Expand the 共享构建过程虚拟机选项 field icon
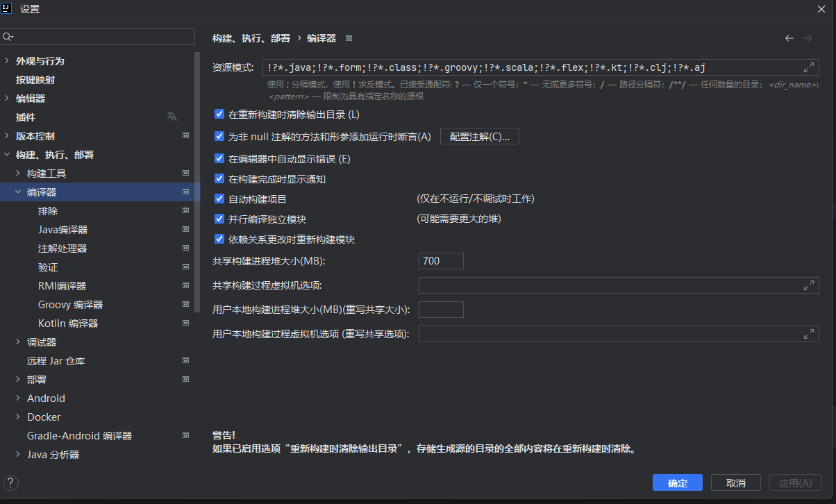The width and height of the screenshot is (836, 504). point(809,285)
